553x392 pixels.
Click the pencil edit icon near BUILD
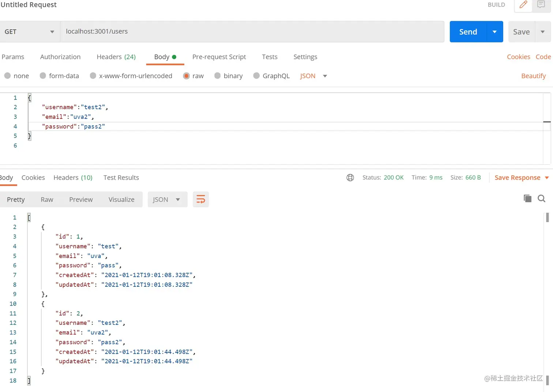[523, 4]
